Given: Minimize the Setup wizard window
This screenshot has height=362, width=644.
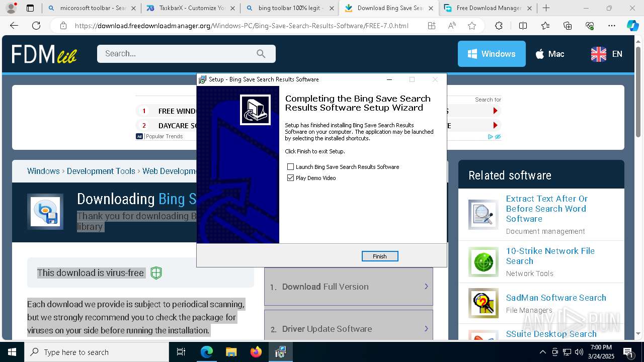Looking at the screenshot, I should [x=389, y=79].
